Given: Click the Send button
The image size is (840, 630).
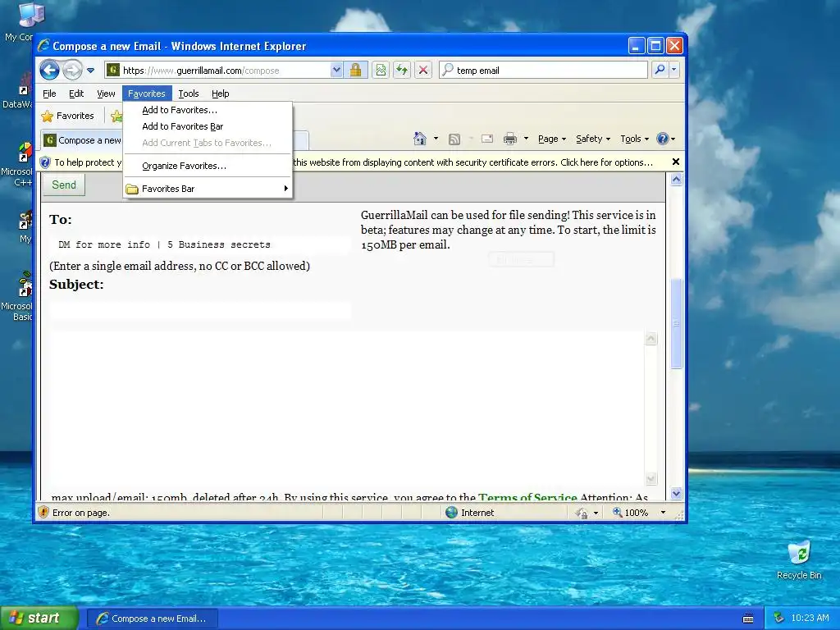Looking at the screenshot, I should (64, 185).
